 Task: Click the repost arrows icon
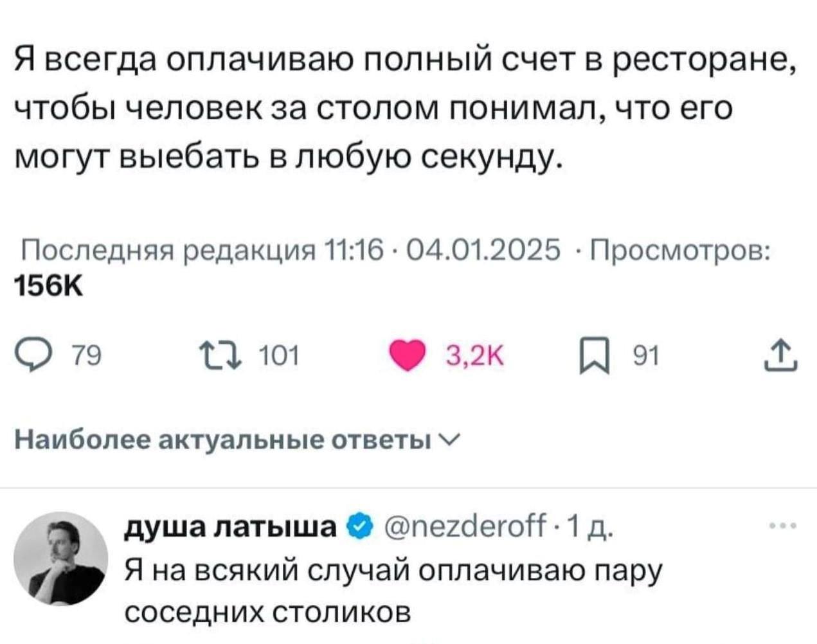click(x=220, y=354)
